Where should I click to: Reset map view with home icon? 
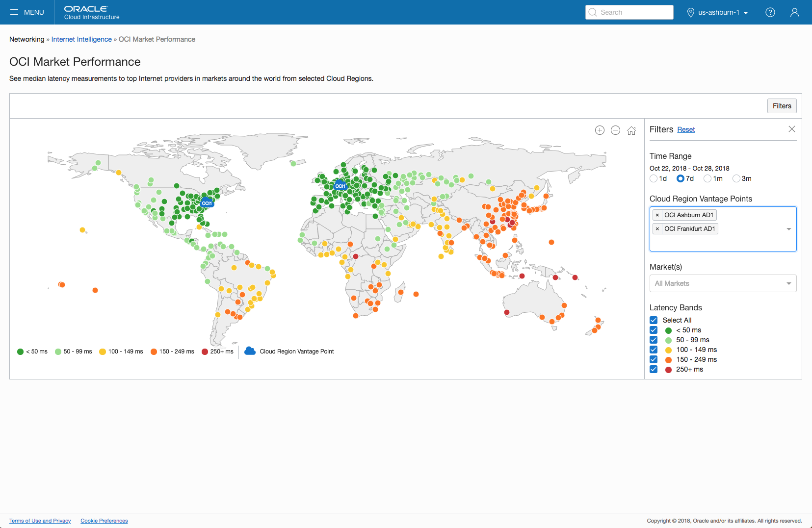[x=631, y=130]
